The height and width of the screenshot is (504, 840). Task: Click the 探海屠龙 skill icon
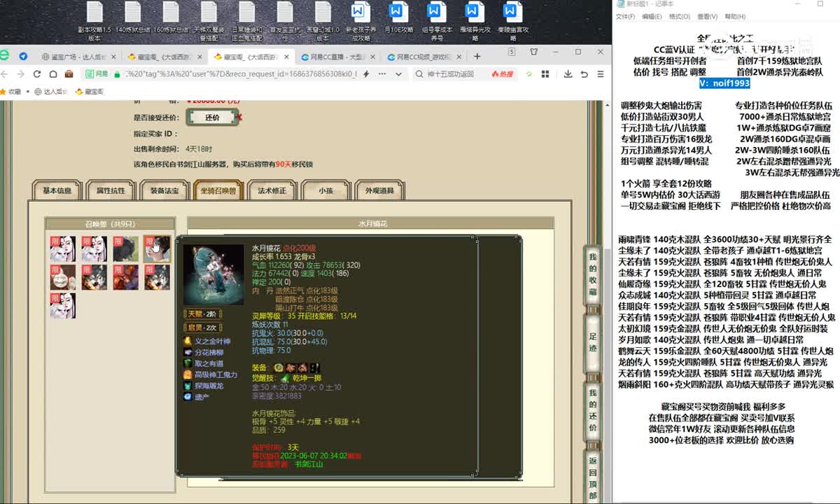click(188, 386)
